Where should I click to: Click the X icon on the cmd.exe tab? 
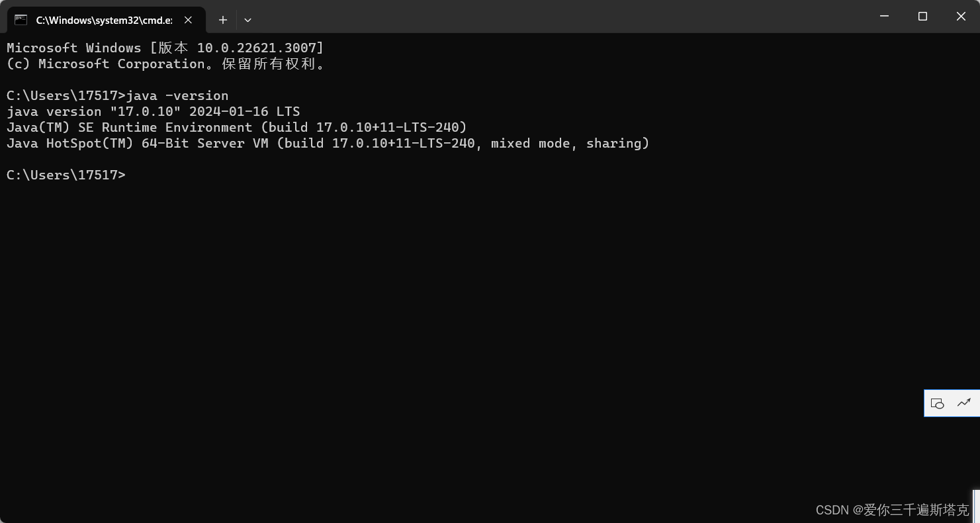[x=187, y=20]
